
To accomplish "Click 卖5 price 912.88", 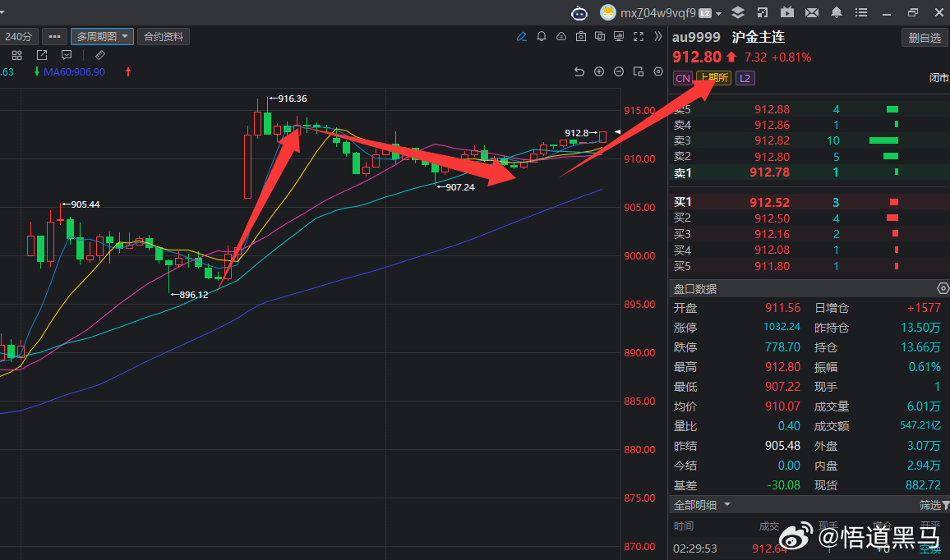I will coord(772,109).
